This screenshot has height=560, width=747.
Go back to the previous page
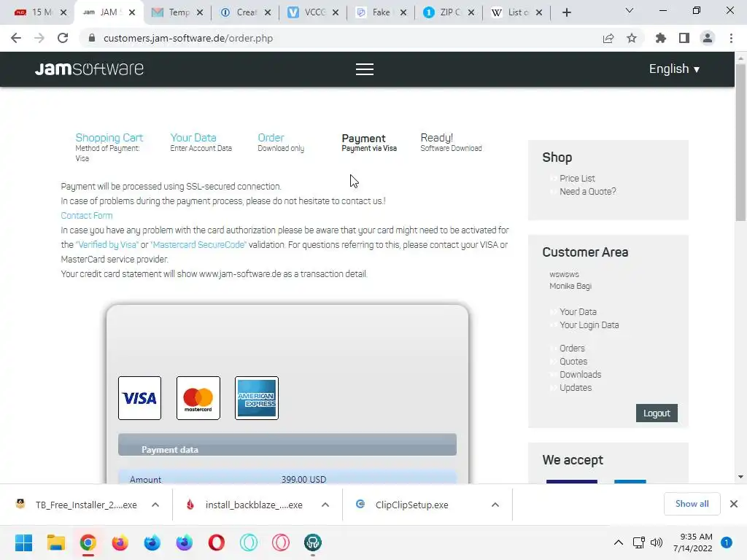tap(16, 38)
